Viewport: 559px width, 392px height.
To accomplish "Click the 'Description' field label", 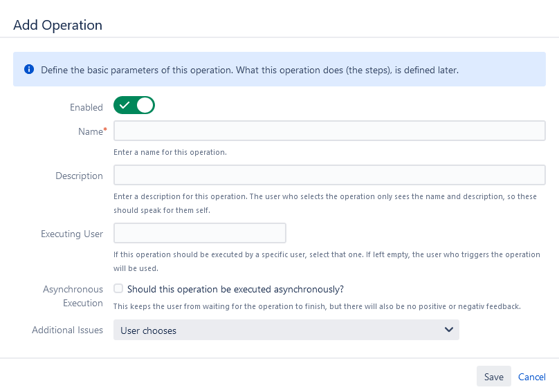I will [x=79, y=176].
